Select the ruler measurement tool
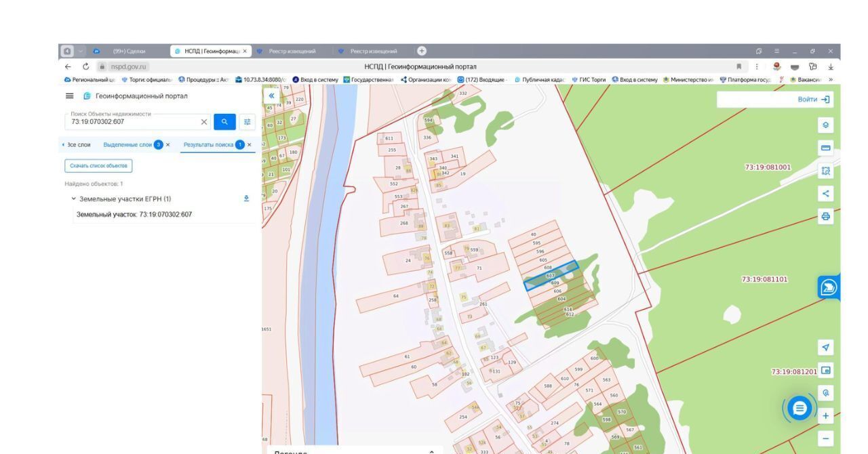The image size is (868, 454). (825, 148)
